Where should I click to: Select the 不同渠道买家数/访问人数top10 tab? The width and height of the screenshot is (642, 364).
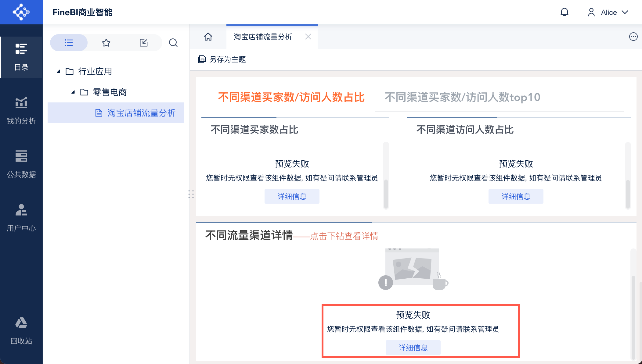pyautogui.click(x=462, y=97)
